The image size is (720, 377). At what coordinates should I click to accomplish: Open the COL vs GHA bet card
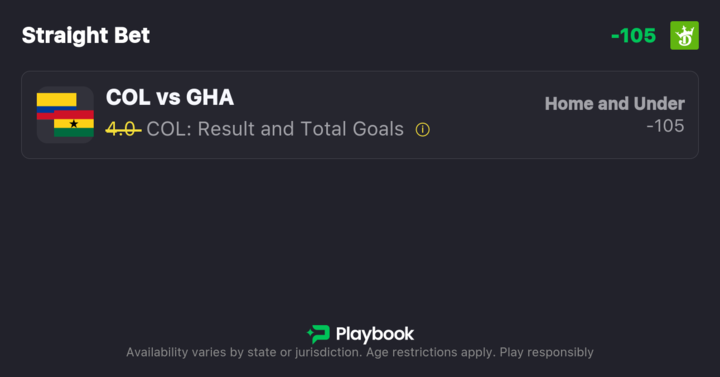(360, 115)
